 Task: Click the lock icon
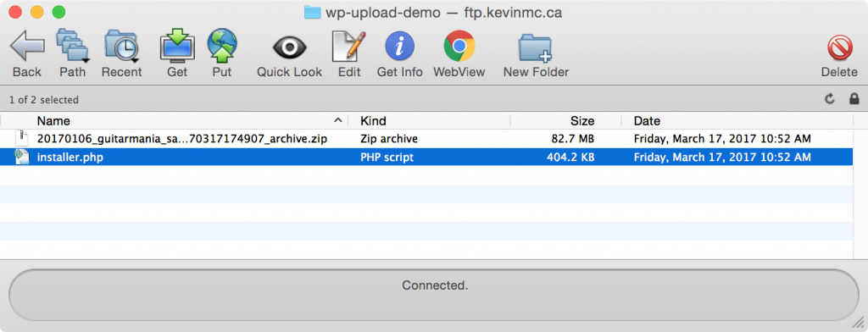click(854, 99)
